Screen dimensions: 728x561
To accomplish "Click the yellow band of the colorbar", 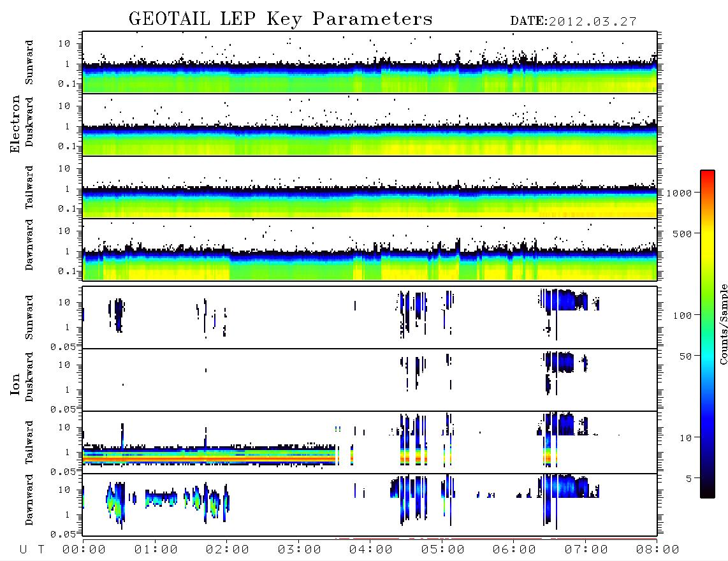I will tap(708, 242).
